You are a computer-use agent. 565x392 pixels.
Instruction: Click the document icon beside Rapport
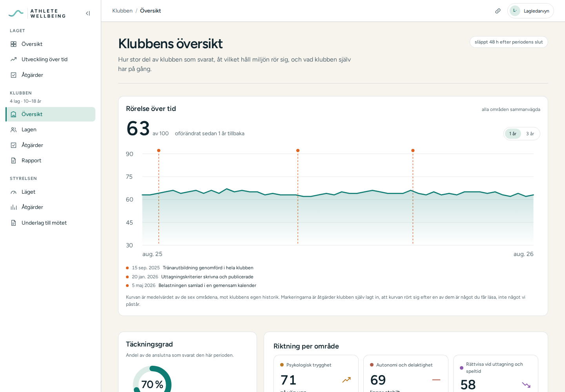(x=14, y=161)
